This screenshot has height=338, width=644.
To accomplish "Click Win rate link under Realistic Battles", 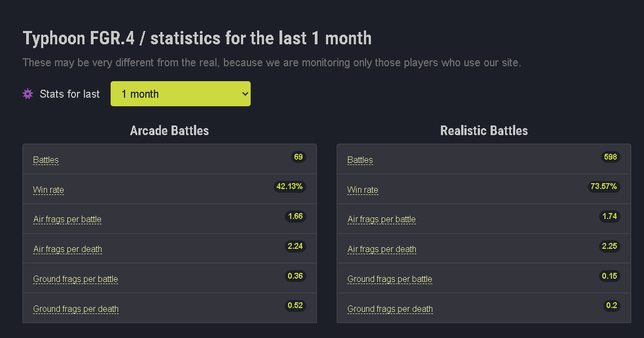I will point(363,190).
